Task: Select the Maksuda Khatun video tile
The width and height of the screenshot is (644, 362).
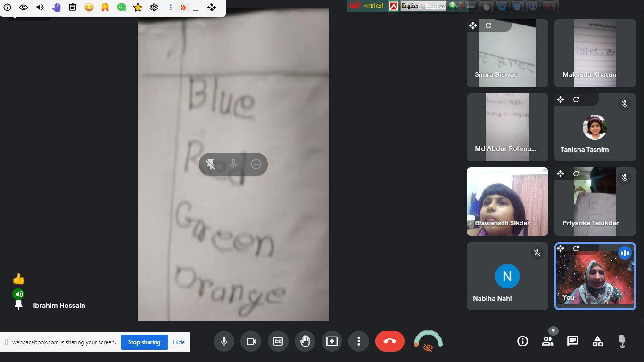Action: [595, 53]
